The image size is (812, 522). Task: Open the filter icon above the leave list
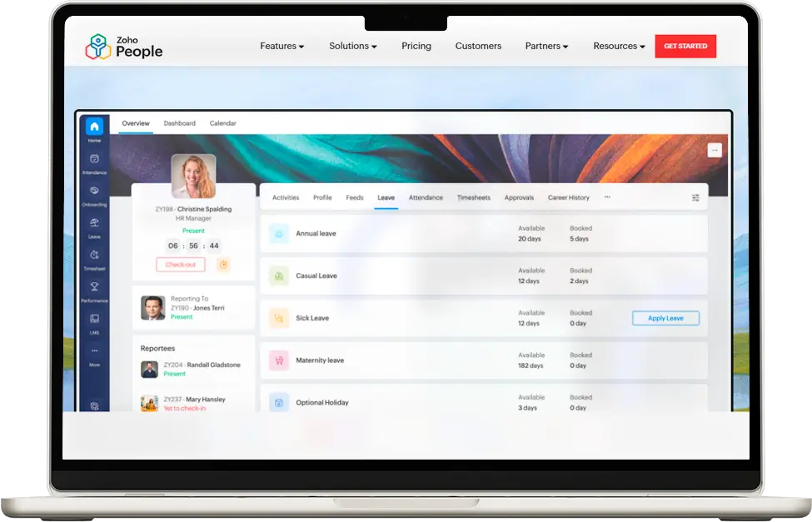coord(696,198)
